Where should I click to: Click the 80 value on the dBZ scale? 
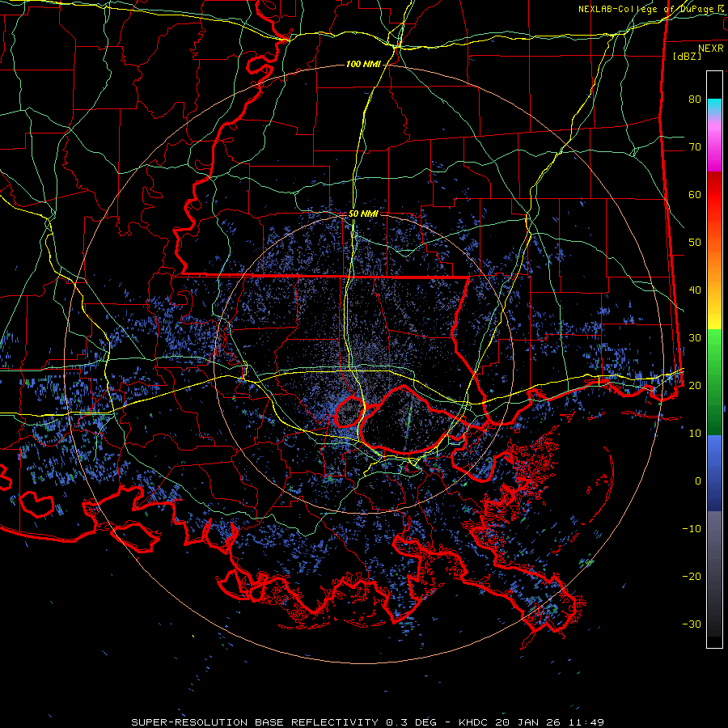click(695, 99)
